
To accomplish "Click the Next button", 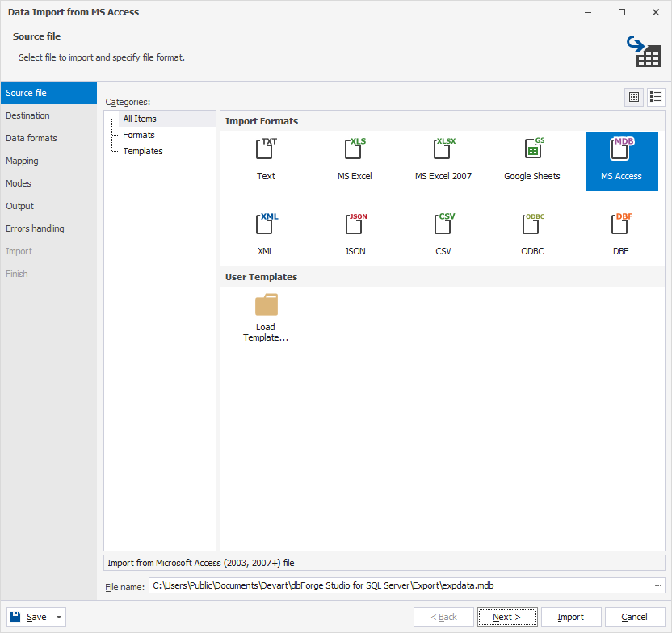I will [x=507, y=617].
